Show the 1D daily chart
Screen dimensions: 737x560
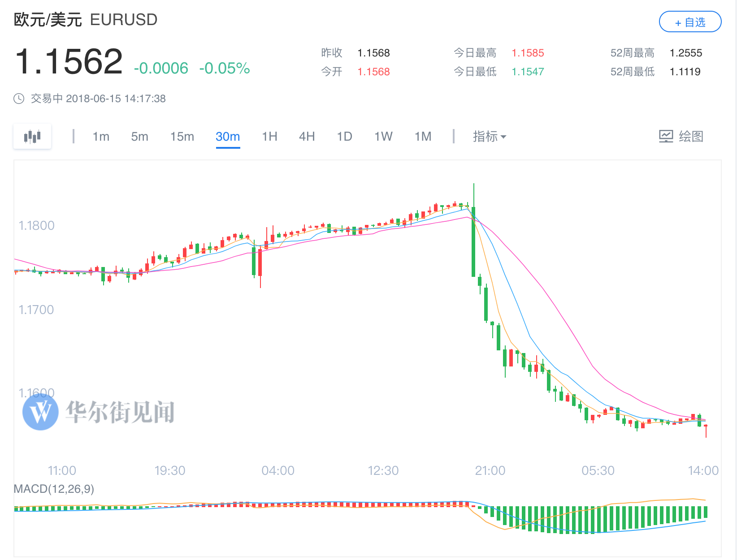344,136
